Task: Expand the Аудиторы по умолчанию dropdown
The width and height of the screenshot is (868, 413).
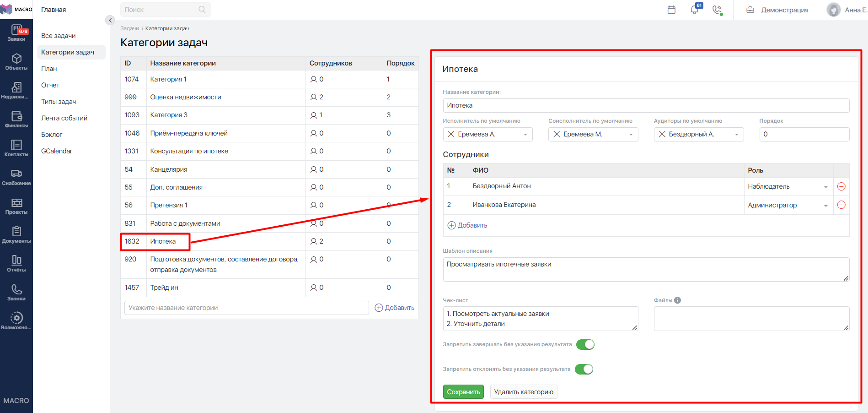Action: point(736,134)
